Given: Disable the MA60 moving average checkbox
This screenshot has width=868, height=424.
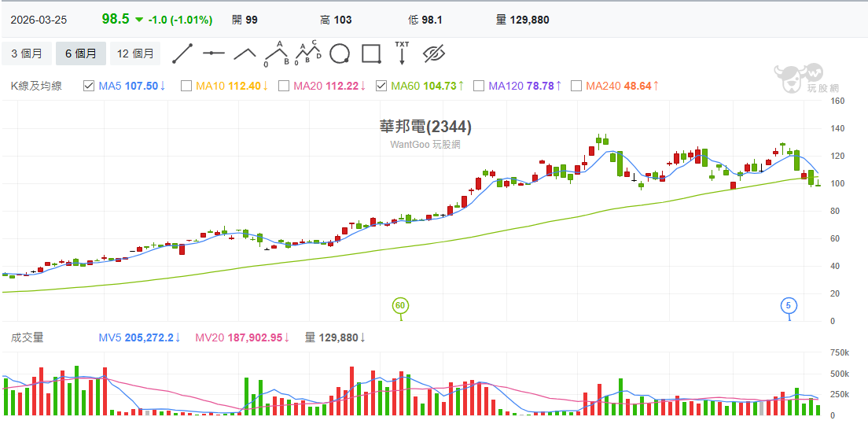Looking at the screenshot, I should [x=381, y=86].
